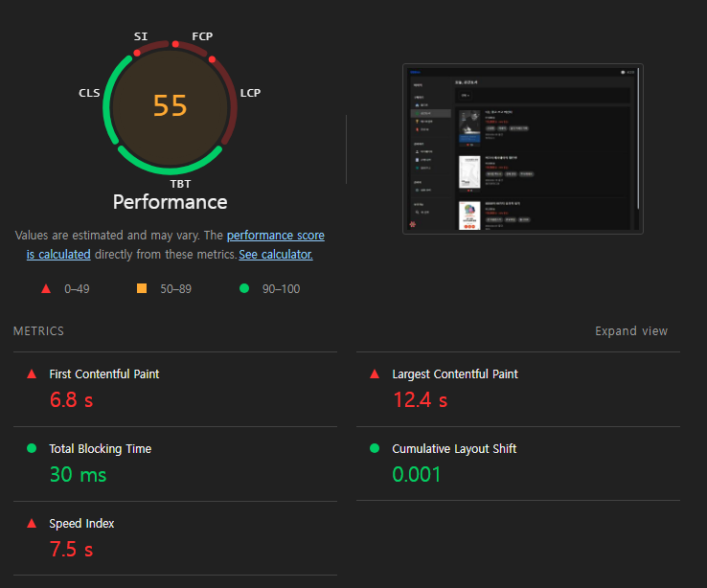Click the green circle beside Cumulative Layout Shift
The width and height of the screenshot is (707, 588).
pos(375,448)
